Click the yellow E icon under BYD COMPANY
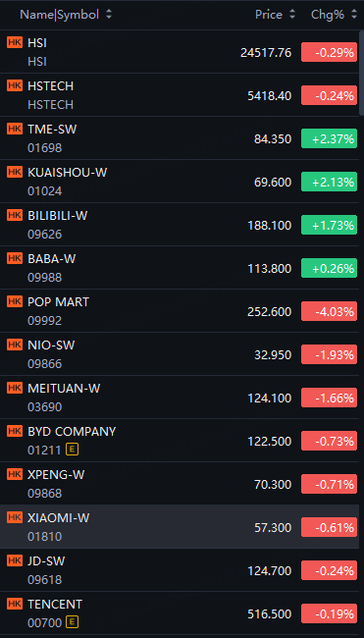Screen dimensions: 364x638 (x=73, y=450)
